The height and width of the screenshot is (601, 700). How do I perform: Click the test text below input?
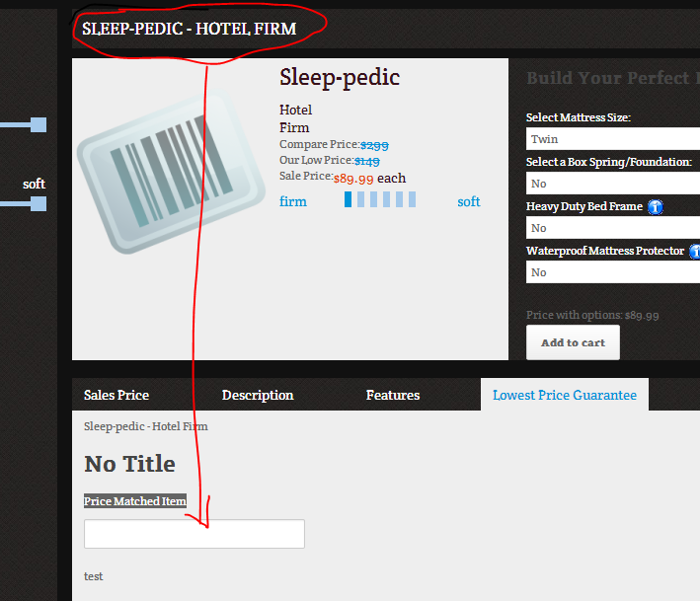coord(94,576)
